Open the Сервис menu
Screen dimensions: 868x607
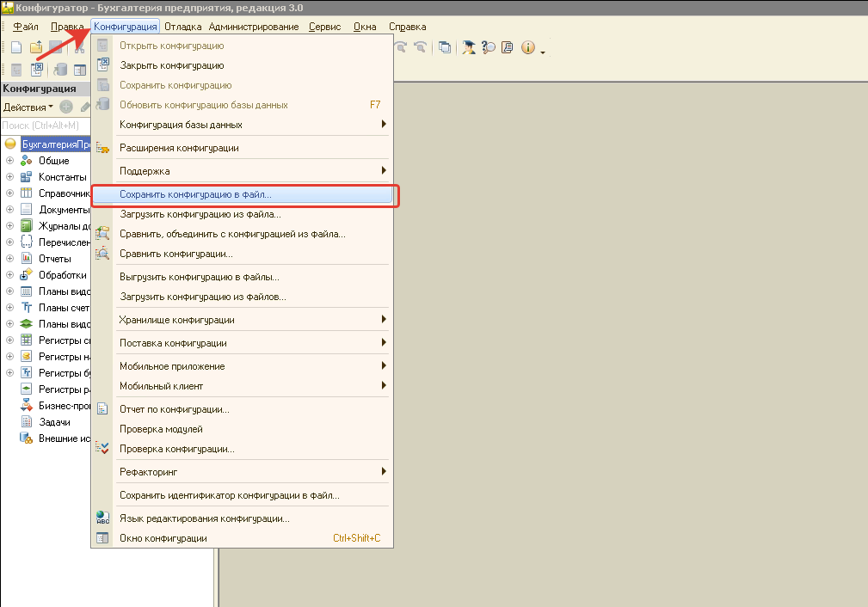pyautogui.click(x=324, y=27)
